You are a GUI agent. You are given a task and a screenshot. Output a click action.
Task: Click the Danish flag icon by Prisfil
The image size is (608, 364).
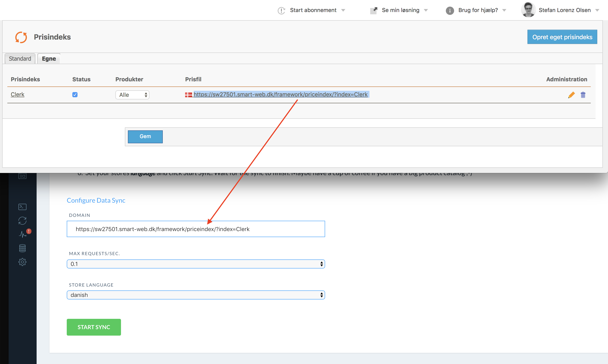pyautogui.click(x=188, y=95)
